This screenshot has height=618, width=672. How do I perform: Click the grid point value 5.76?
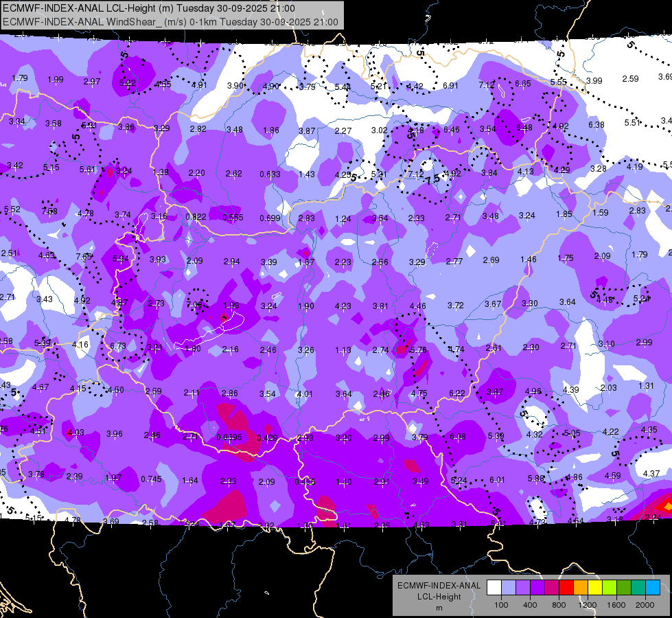(x=418, y=350)
